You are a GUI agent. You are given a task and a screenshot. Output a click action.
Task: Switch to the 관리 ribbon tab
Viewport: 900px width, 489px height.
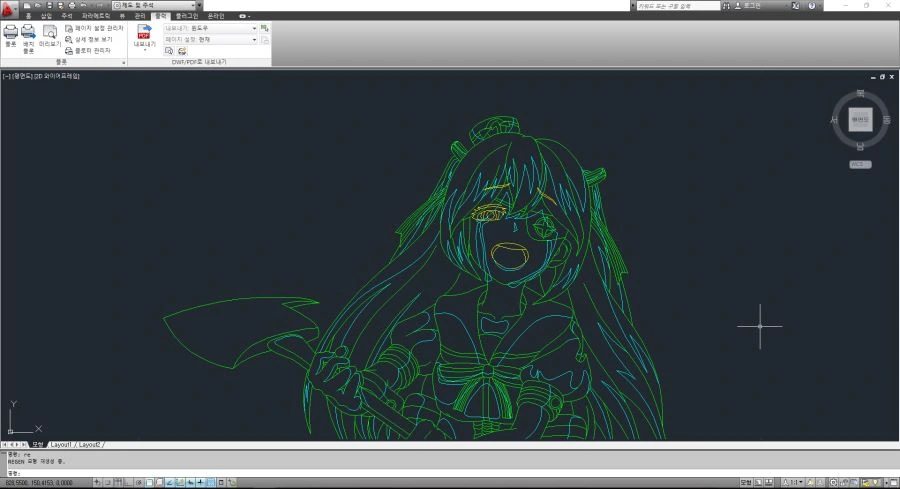139,16
